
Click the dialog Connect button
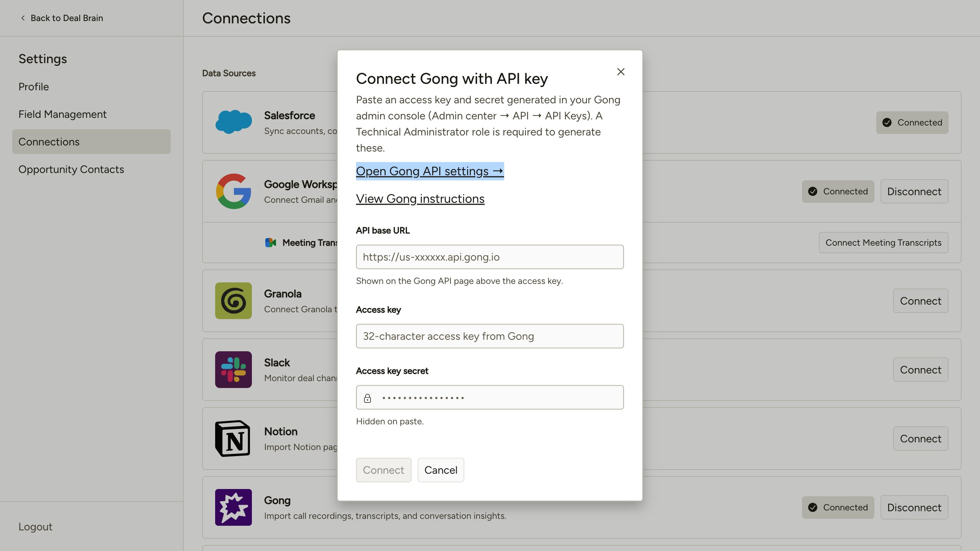(x=384, y=470)
